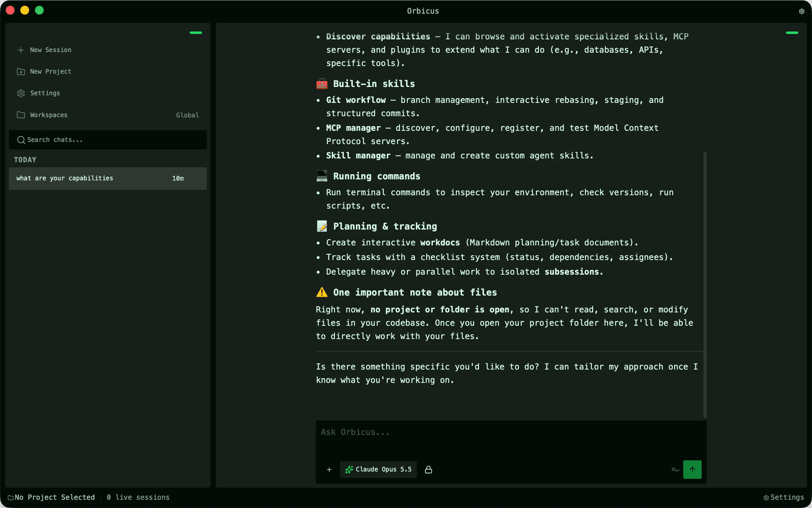Click the 0 live sessions status
Viewport: 812px width, 508px height.
[138, 497]
